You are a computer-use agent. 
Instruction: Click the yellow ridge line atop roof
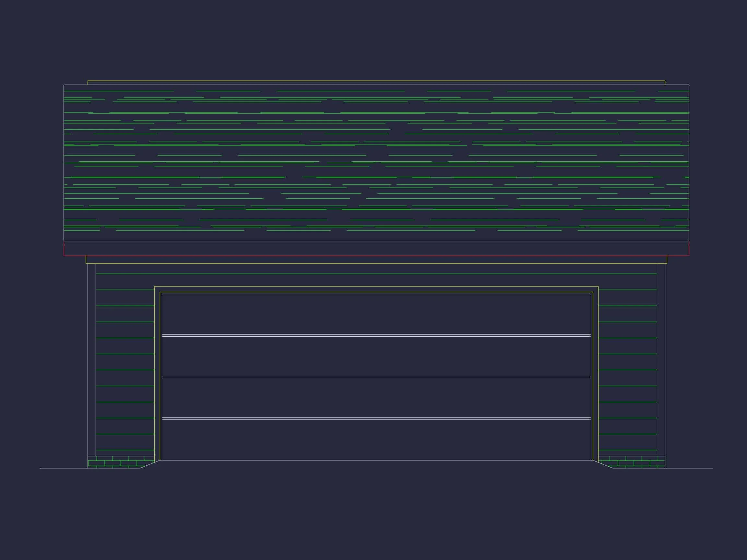376,81
